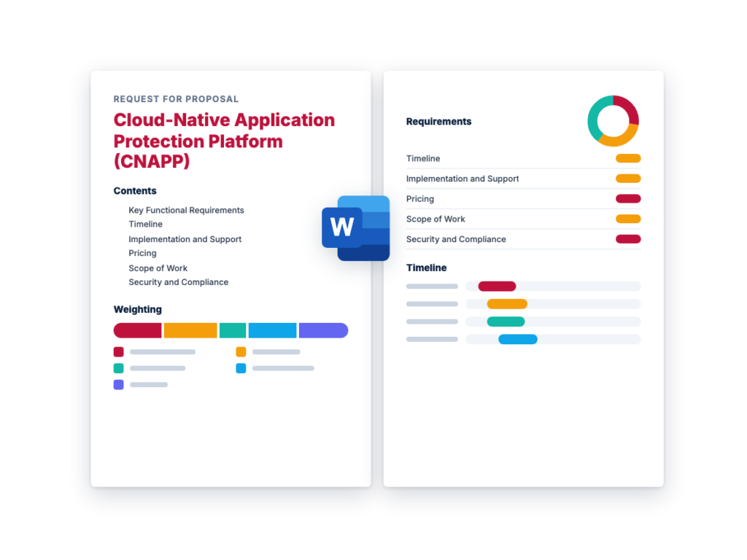Open 'Key Functional Requirements' contents entry
747x560 pixels.
(x=186, y=210)
